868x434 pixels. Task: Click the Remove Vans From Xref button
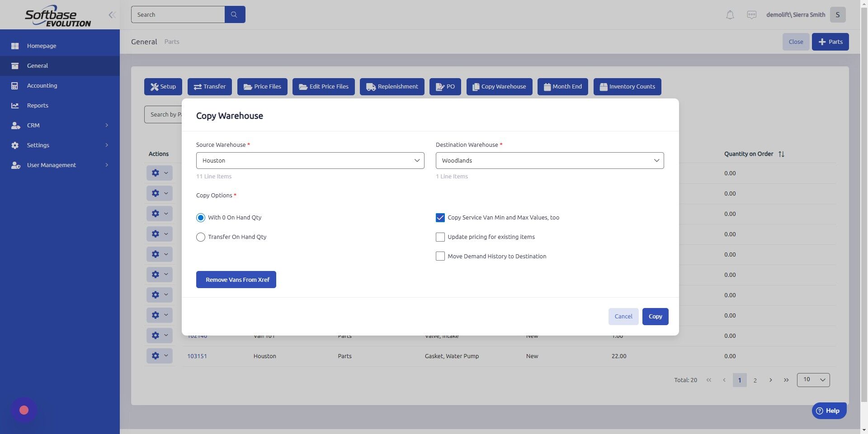pyautogui.click(x=236, y=280)
